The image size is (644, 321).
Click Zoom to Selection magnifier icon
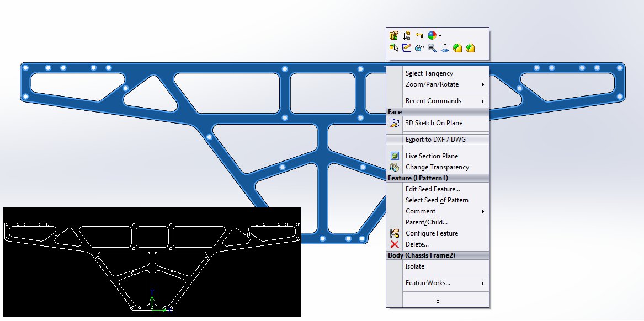[432, 48]
